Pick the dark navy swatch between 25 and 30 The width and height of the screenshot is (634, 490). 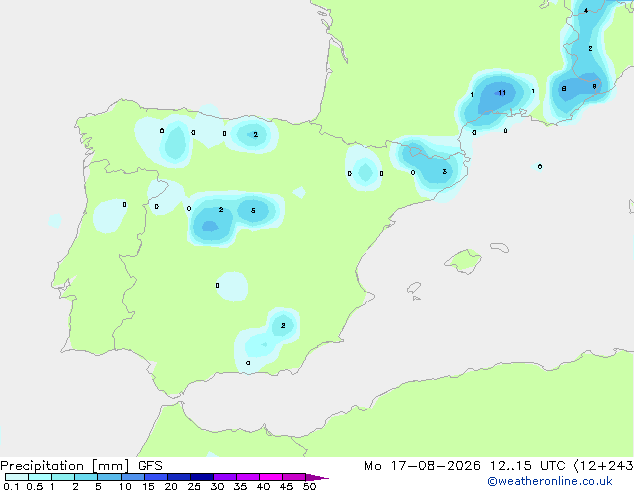[x=202, y=477]
